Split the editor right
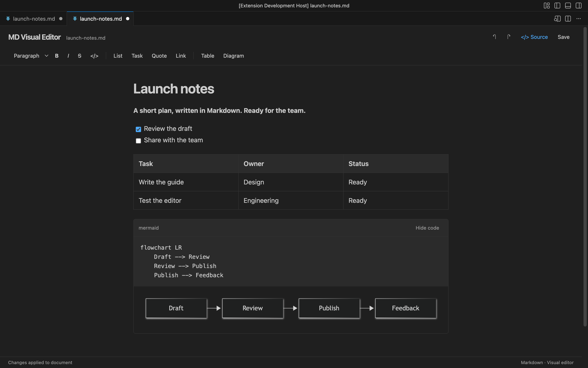588x368 pixels. (x=568, y=19)
